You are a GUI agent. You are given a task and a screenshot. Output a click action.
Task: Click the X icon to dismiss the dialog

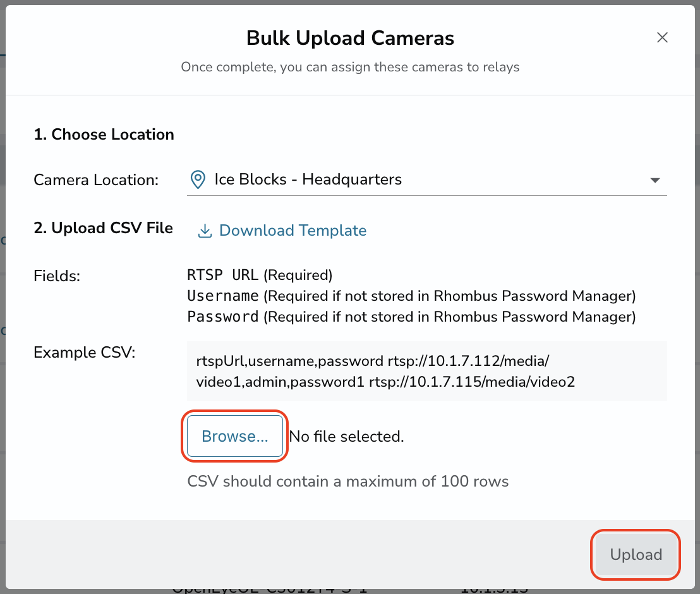662,37
